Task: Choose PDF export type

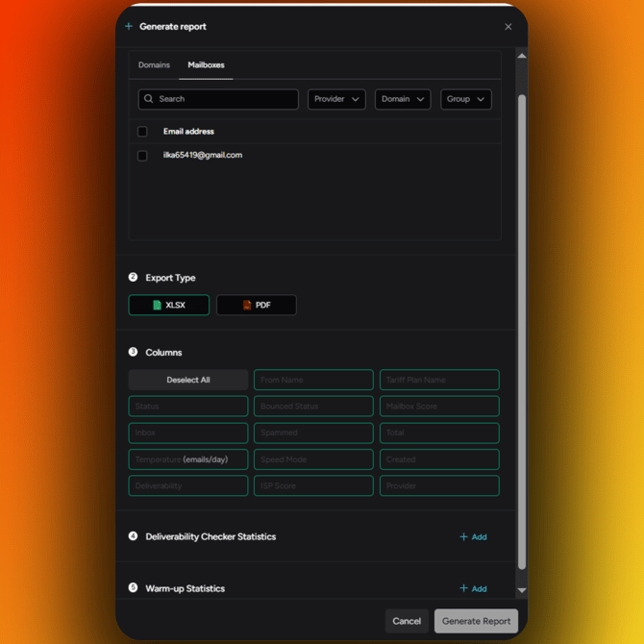Action: [257, 305]
